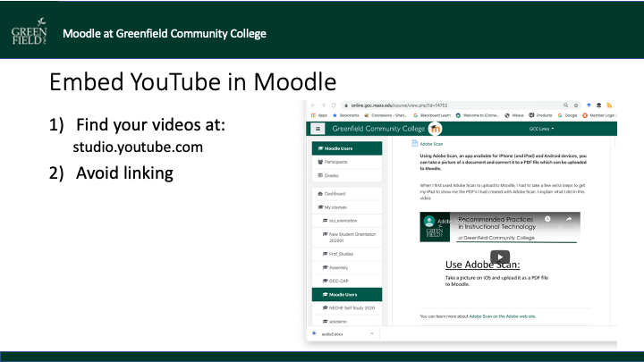Open New Student Orientation 202001 course

tap(347, 237)
